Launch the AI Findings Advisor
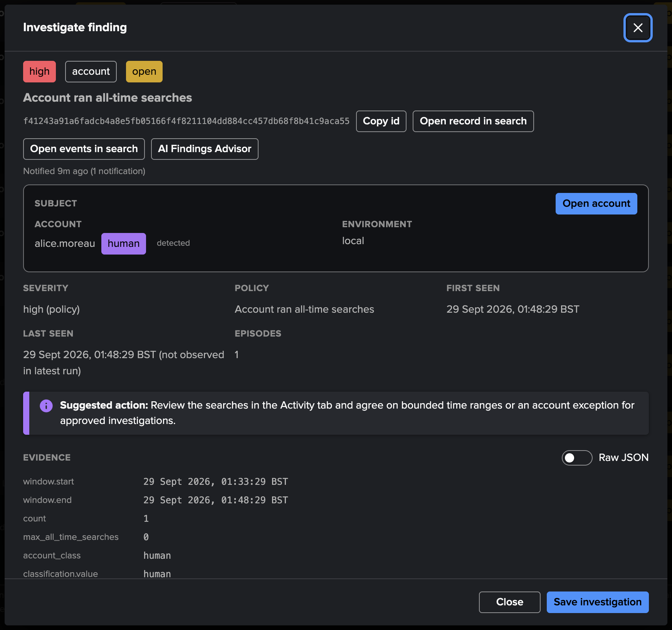Screen dimensions: 672x630 (x=205, y=149)
